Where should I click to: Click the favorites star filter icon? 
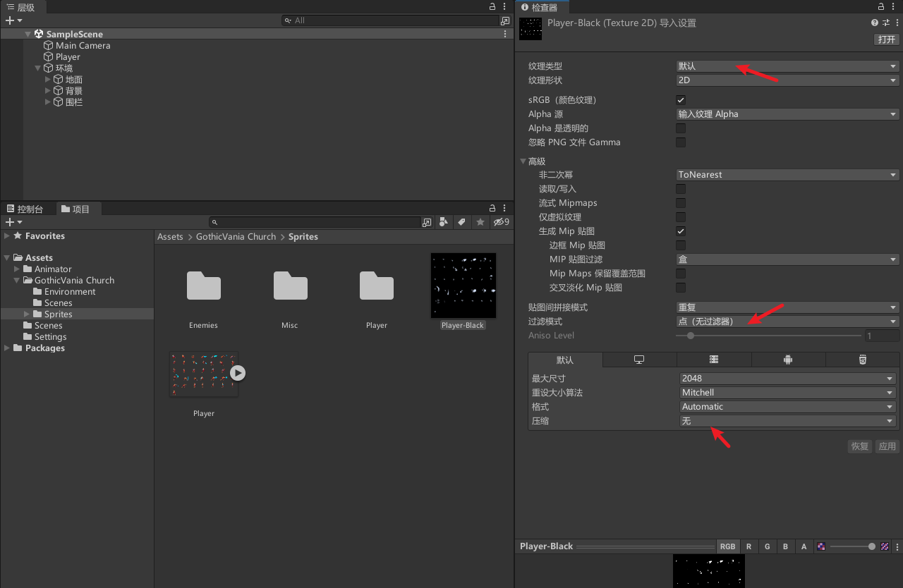480,222
